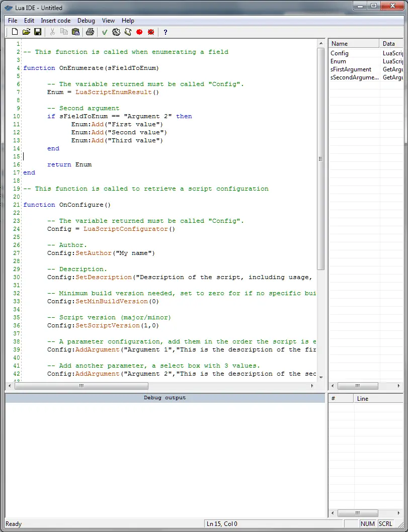
Task: Click the 'return Enum' code line
Action: 69,164
